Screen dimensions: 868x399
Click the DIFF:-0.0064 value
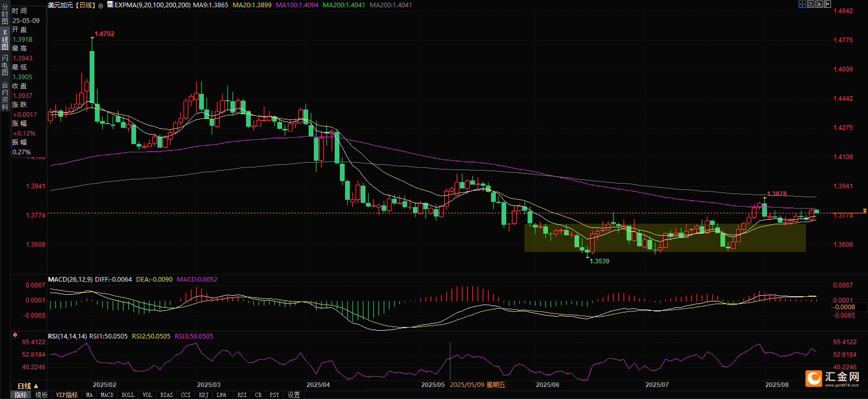(113, 280)
